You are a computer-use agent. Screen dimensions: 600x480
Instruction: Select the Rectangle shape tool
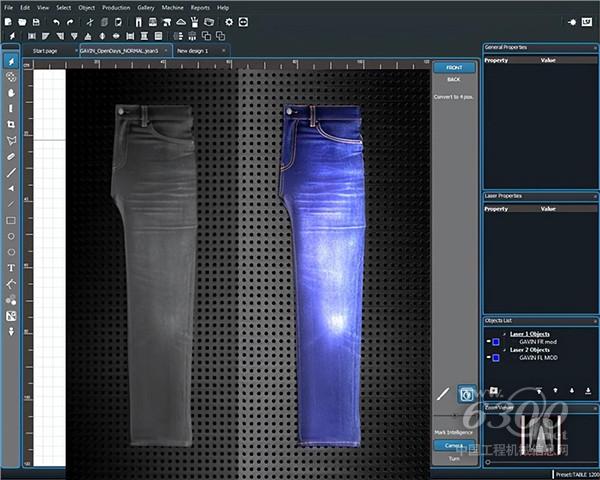coord(11,220)
